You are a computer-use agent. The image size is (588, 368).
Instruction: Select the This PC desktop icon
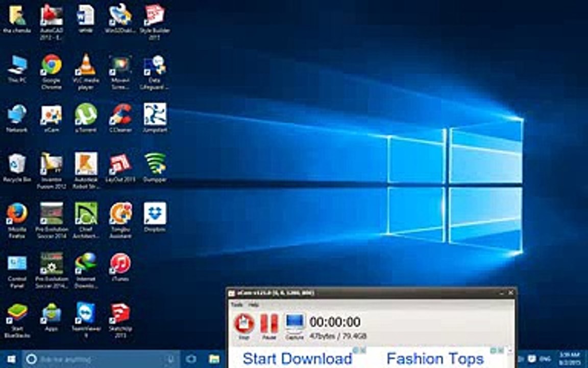click(x=17, y=68)
